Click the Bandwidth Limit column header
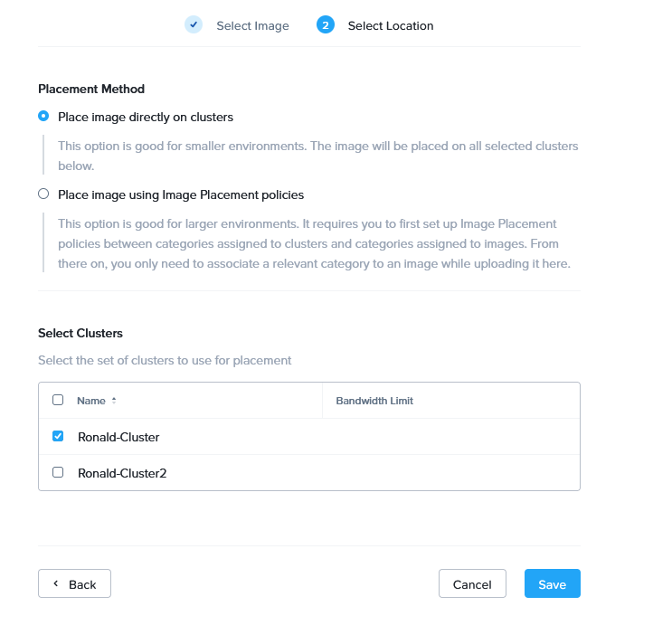653x644 pixels. [374, 401]
